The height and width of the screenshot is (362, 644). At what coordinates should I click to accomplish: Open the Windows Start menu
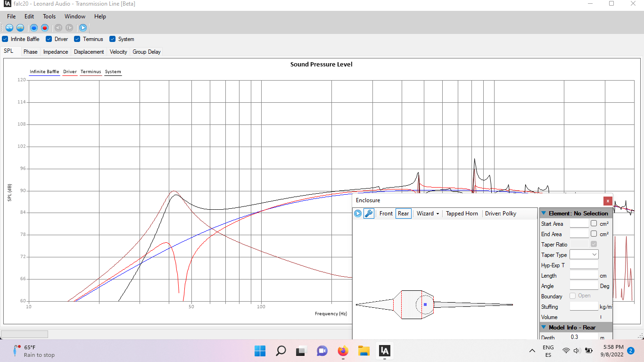pyautogui.click(x=260, y=351)
